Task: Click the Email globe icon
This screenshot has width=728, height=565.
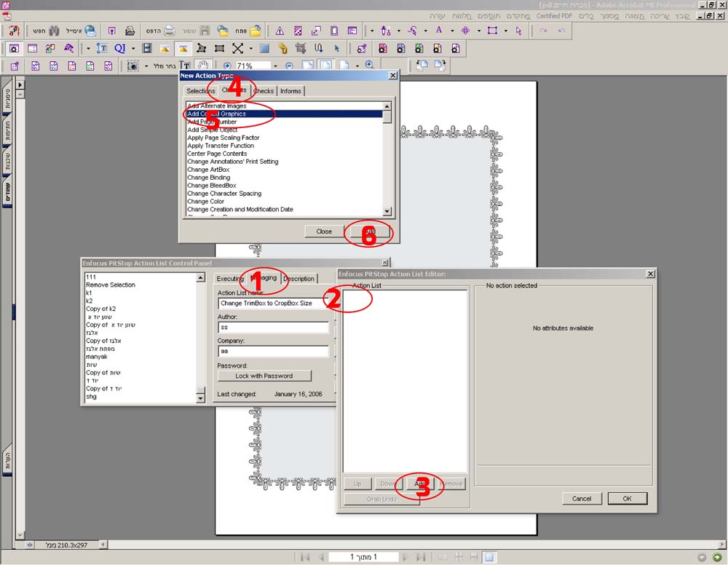Action: [x=90, y=31]
